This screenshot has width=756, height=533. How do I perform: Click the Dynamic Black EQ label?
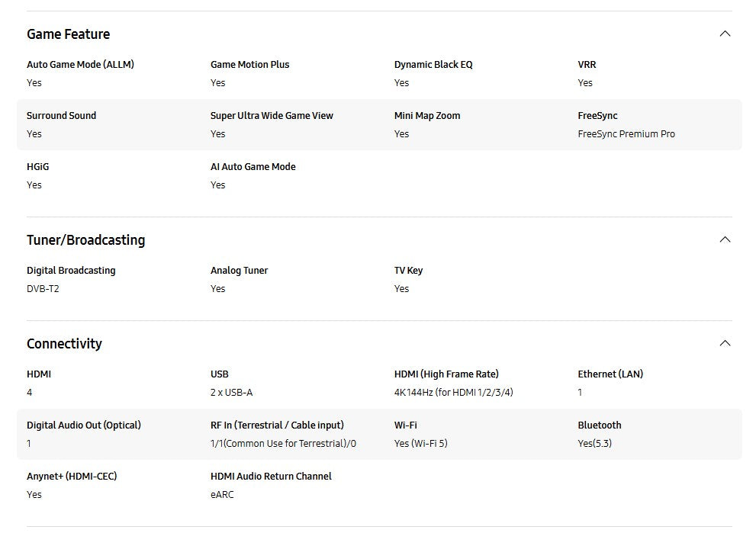433,65
